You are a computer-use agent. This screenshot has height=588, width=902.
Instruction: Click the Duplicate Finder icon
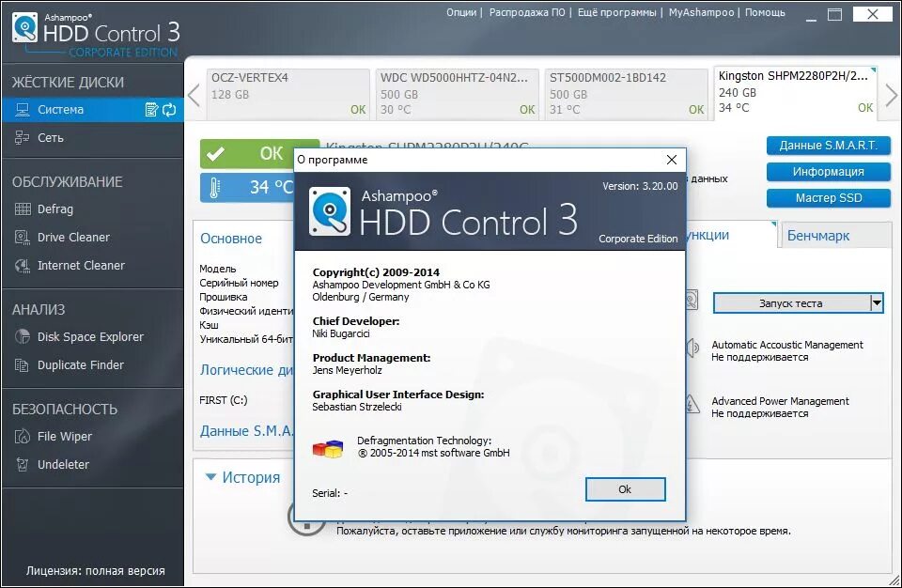(x=22, y=364)
